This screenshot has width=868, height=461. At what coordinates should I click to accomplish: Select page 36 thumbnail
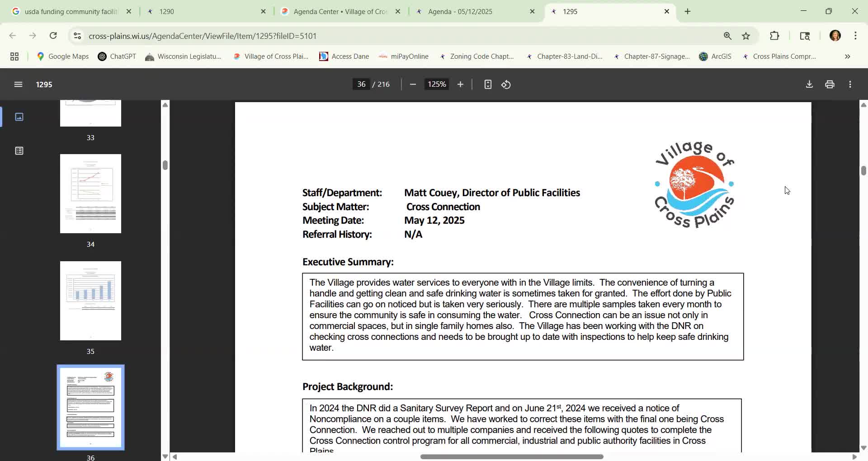[90, 408]
